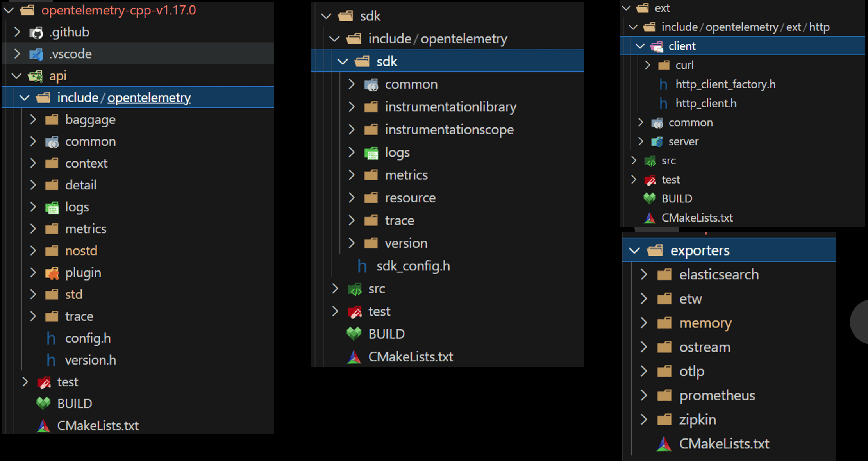
Task: Collapse the exporters folder chevron
Action: (635, 251)
